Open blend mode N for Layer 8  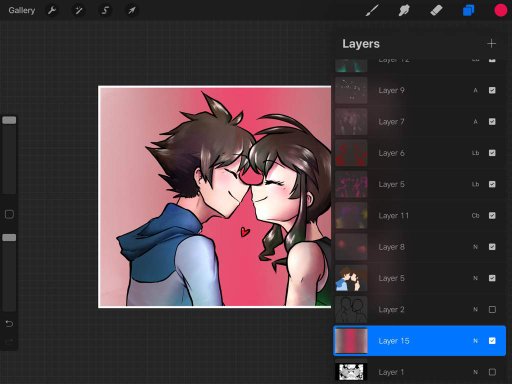click(475, 247)
